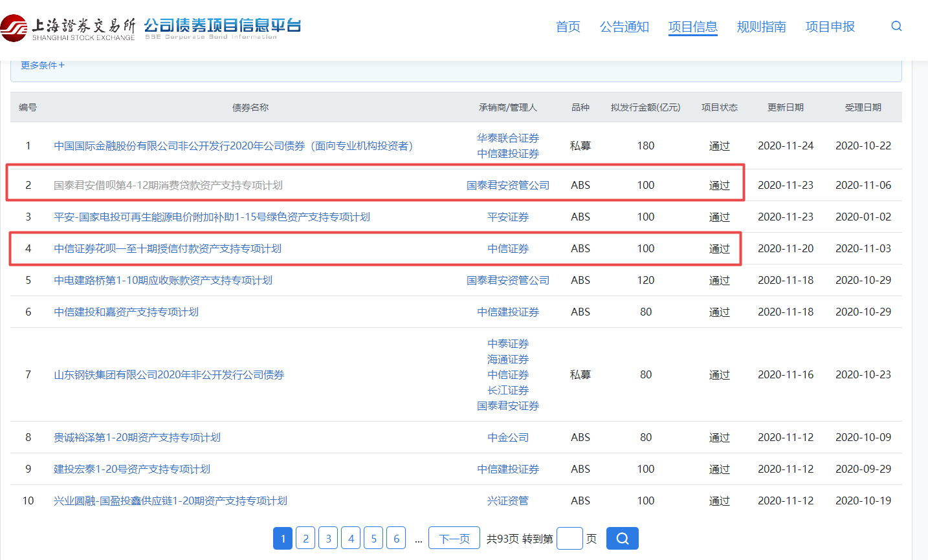
Task: Select the 项目申报 navigation entry
Action: click(x=830, y=27)
